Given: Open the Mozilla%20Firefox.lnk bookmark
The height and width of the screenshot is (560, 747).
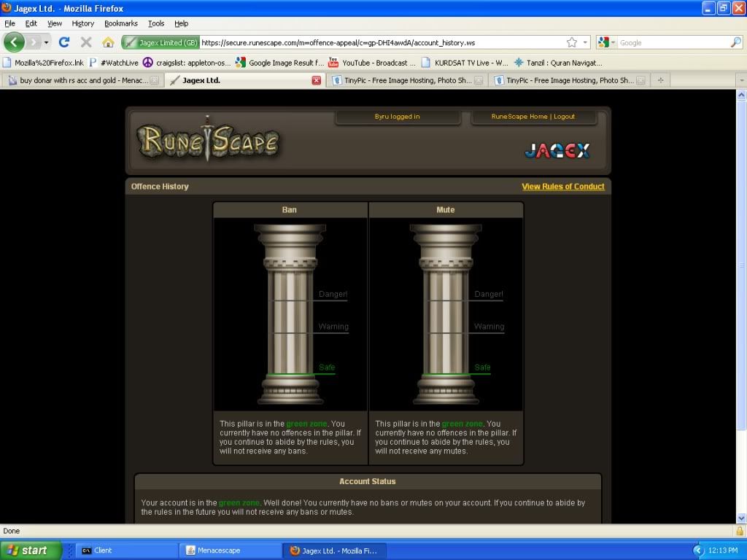Looking at the screenshot, I should point(43,63).
